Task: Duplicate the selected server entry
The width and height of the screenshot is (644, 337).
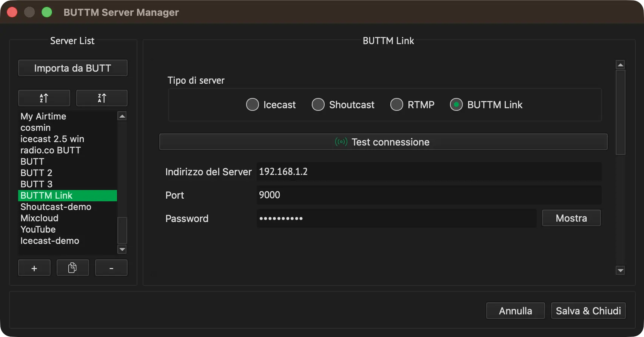Action: point(72,268)
